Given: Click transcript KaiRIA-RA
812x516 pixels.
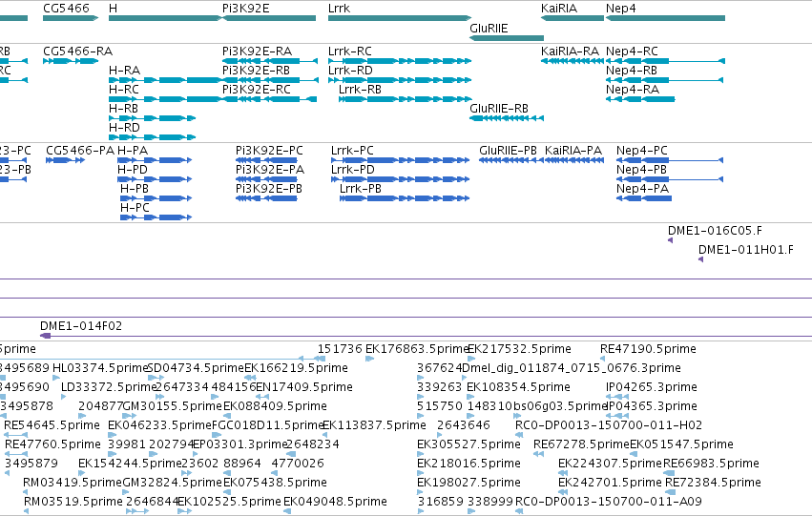Looking at the screenshot, I should [573, 61].
